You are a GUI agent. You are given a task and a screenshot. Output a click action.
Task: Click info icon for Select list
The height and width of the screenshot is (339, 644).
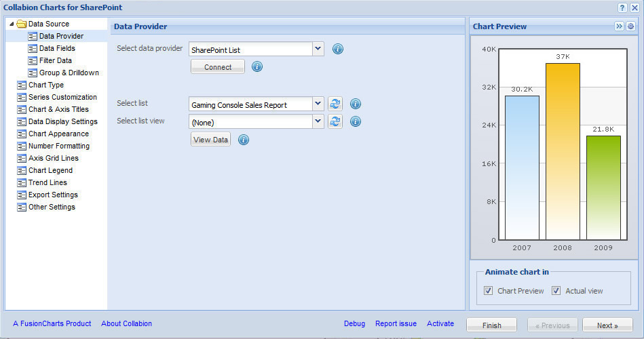tap(356, 104)
